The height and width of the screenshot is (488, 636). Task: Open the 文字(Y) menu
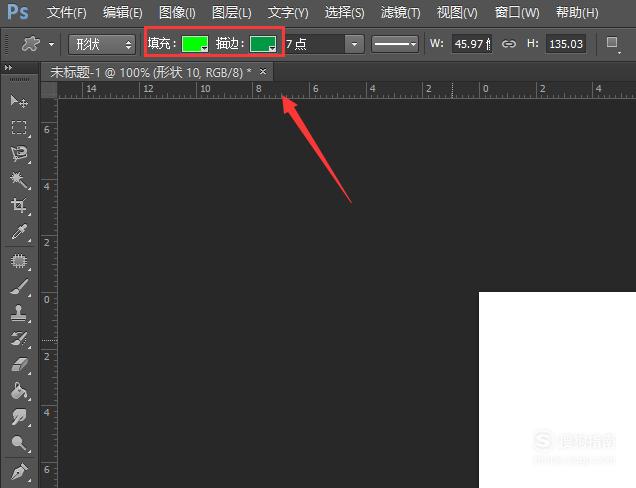coord(288,13)
